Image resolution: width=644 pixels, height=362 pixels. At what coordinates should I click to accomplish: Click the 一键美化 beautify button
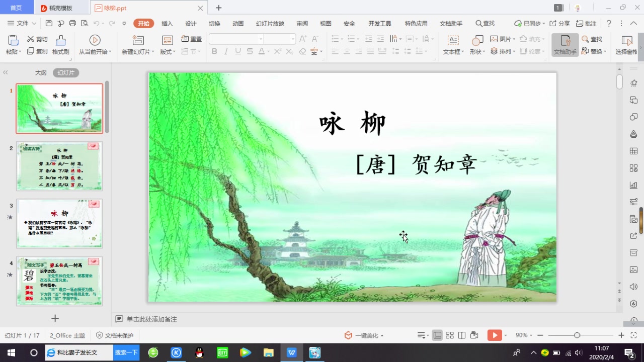(364, 335)
